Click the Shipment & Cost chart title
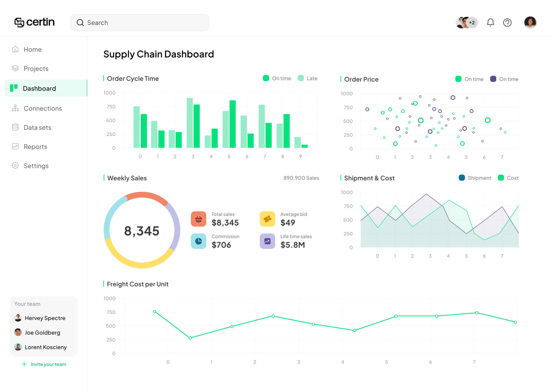The width and height of the screenshot is (551, 392). click(369, 178)
